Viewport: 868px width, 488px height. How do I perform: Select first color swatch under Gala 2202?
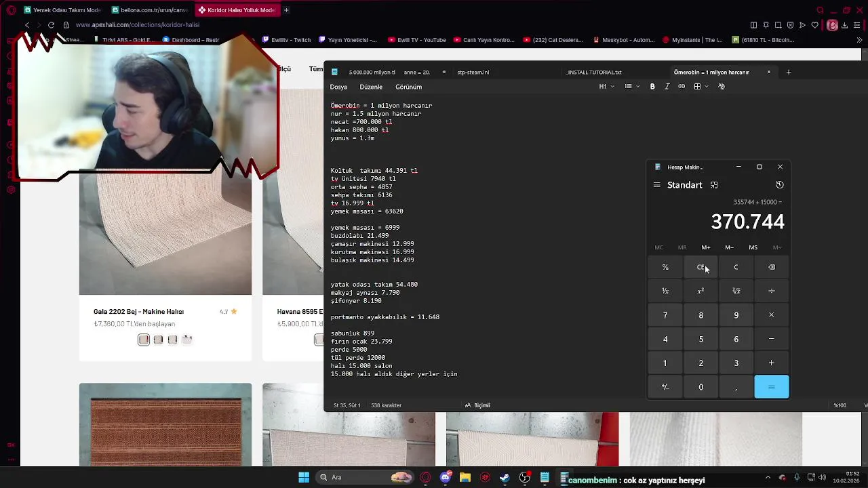point(144,340)
